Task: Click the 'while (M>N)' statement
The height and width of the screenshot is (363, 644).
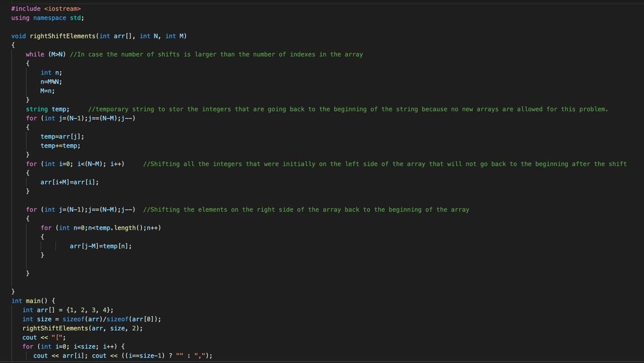Action: [x=46, y=54]
